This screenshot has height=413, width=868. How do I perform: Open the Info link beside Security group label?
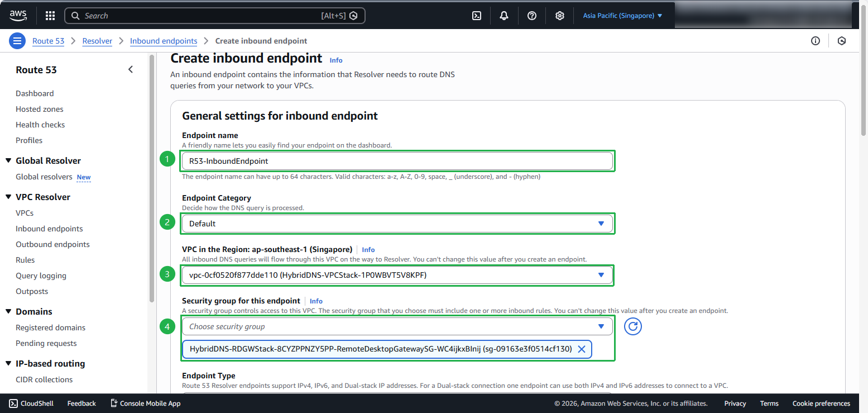pyautogui.click(x=316, y=301)
